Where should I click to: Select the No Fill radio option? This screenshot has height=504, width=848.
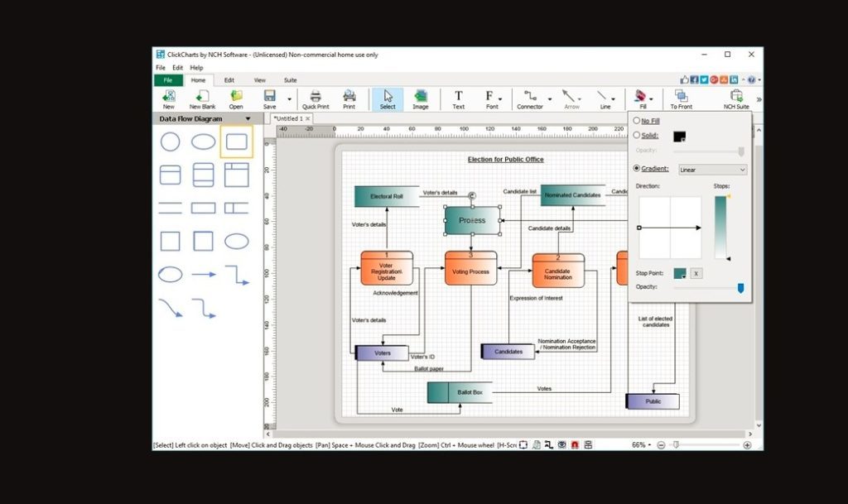tap(637, 121)
